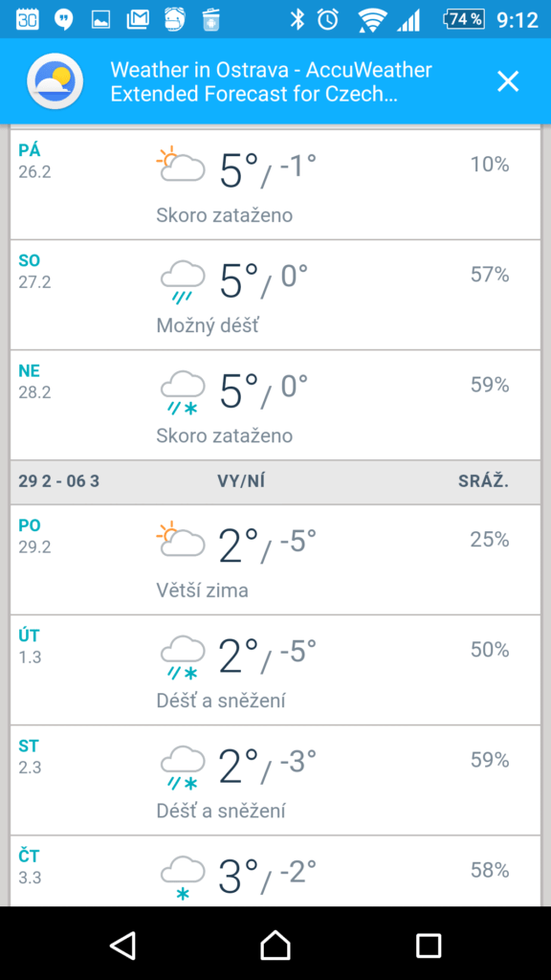Tap the partly sunny icon for PÁ 26.2
Image resolution: width=551 pixels, height=980 pixels.
point(181,164)
